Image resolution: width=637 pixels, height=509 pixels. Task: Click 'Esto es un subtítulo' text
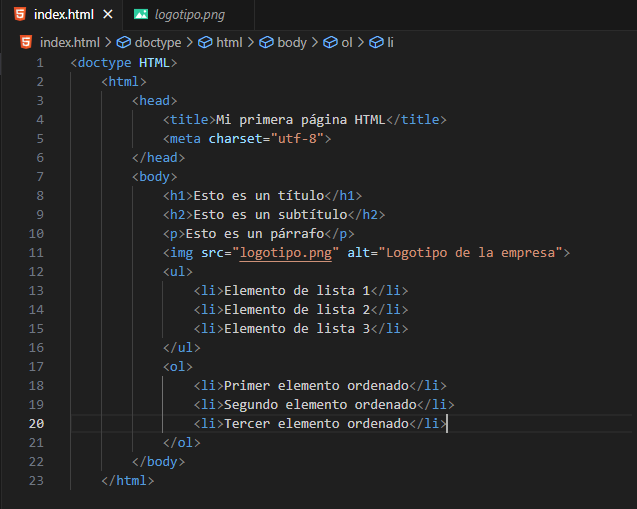pyautogui.click(x=270, y=215)
